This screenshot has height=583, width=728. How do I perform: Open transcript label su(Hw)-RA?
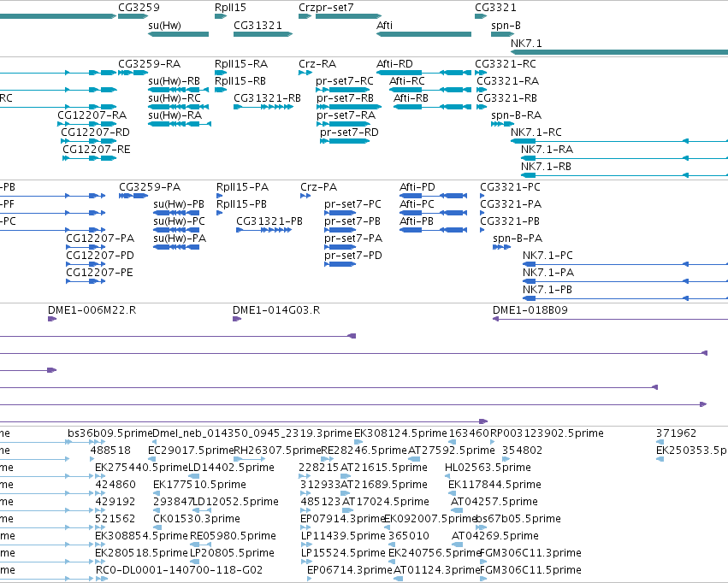[175, 115]
